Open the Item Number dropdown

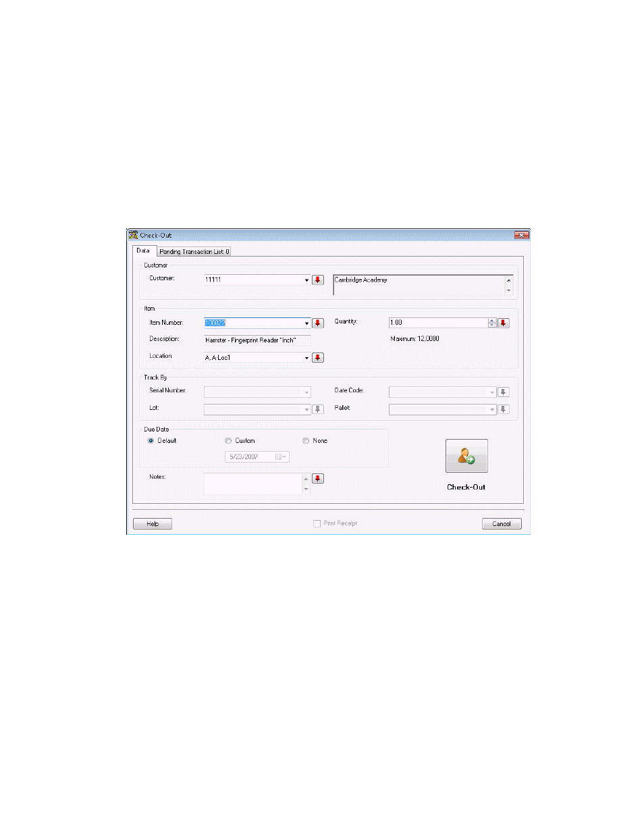click(x=306, y=323)
